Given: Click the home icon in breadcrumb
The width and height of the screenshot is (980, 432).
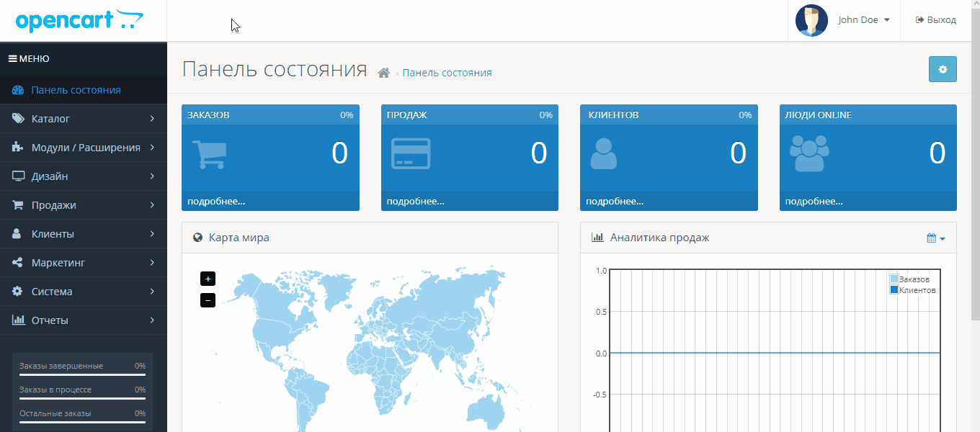Looking at the screenshot, I should pos(383,73).
